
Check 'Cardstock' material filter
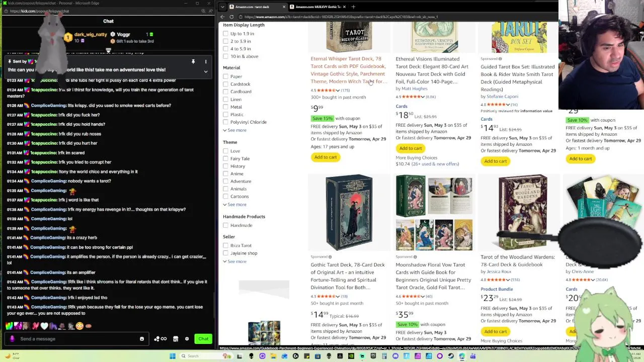click(225, 84)
